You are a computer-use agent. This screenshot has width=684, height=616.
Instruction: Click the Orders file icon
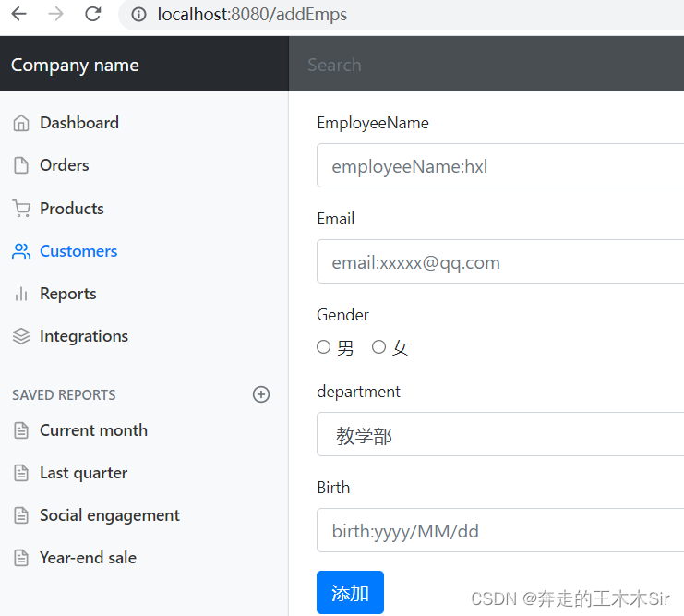coord(21,165)
